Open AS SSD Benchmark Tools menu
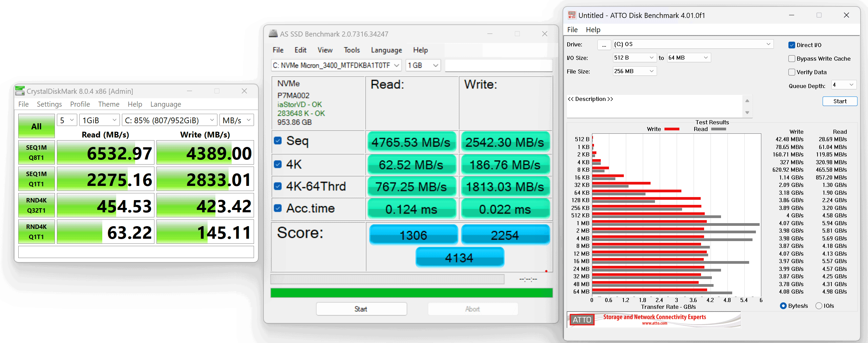Image resolution: width=868 pixels, height=343 pixels. [352, 50]
